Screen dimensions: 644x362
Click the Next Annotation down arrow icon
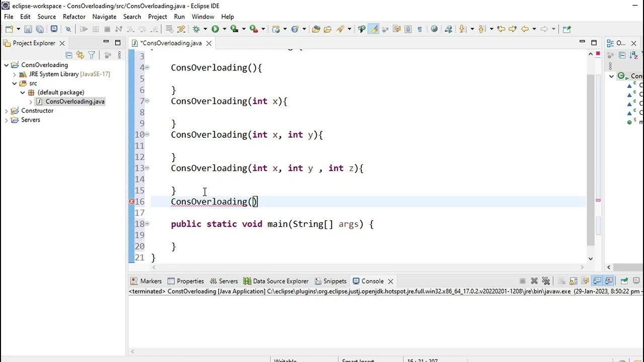(x=462, y=29)
